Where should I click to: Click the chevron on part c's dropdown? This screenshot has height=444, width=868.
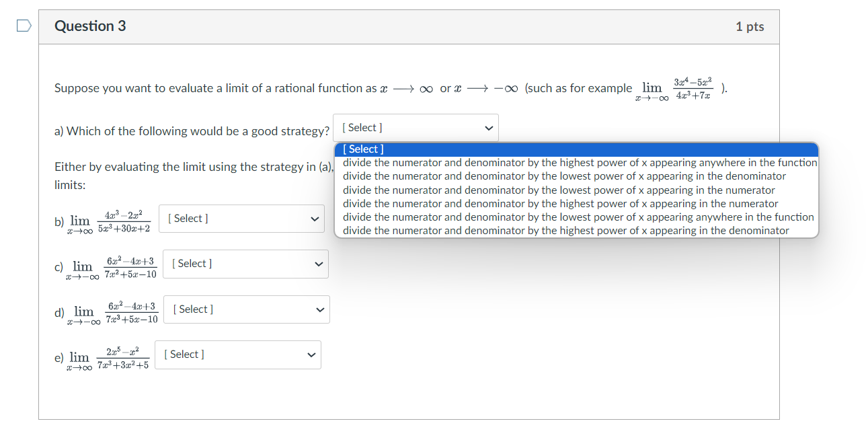(x=319, y=263)
